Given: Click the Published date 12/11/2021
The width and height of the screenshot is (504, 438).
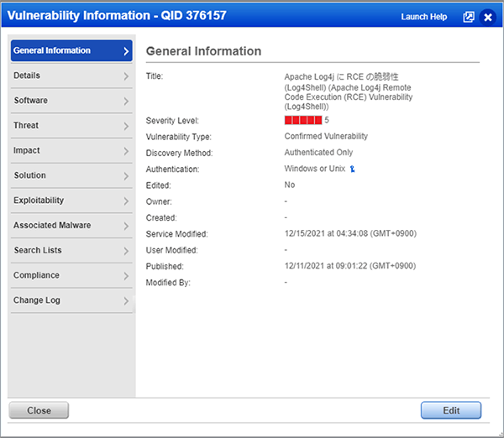Looking at the screenshot, I should click(x=350, y=266).
